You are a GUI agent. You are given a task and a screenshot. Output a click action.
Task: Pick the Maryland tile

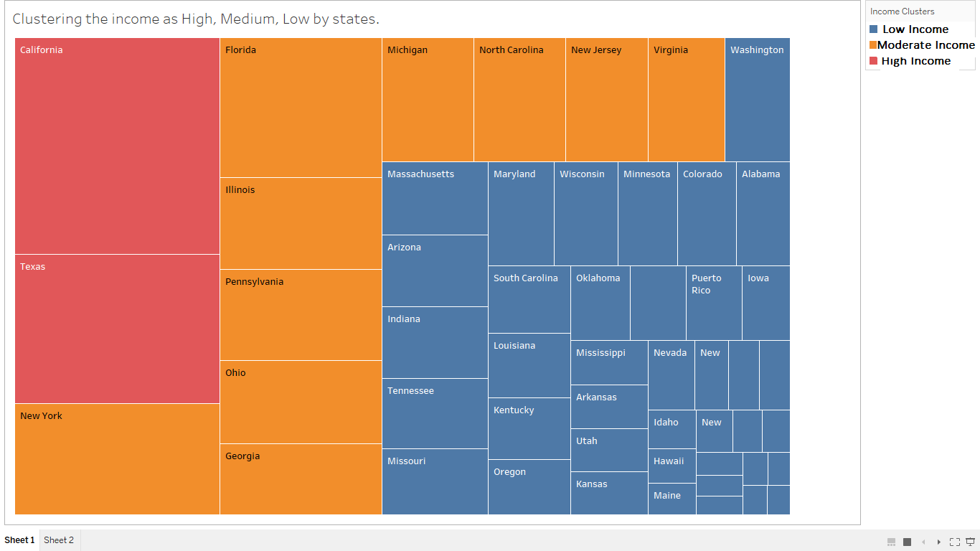pyautogui.click(x=521, y=214)
